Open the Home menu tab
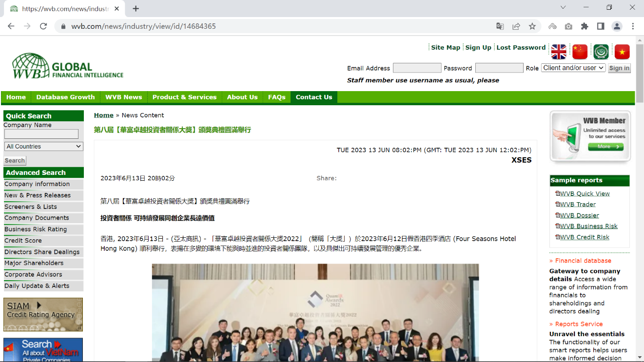Image resolution: width=644 pixels, height=362 pixels. (x=16, y=97)
